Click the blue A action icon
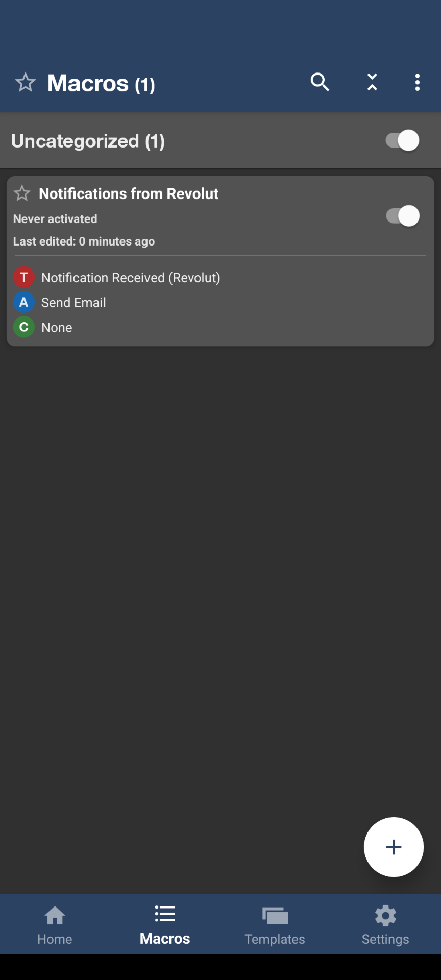The width and height of the screenshot is (441, 980). (23, 302)
